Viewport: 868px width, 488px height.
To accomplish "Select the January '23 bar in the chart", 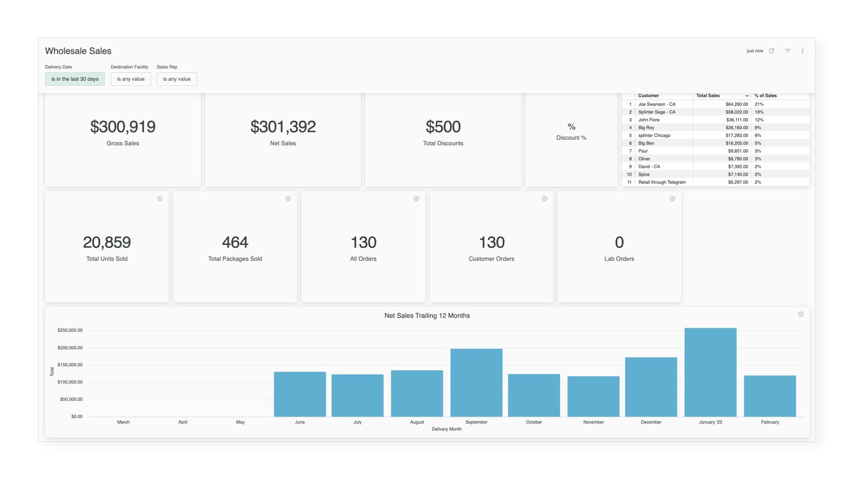I will coord(710,371).
